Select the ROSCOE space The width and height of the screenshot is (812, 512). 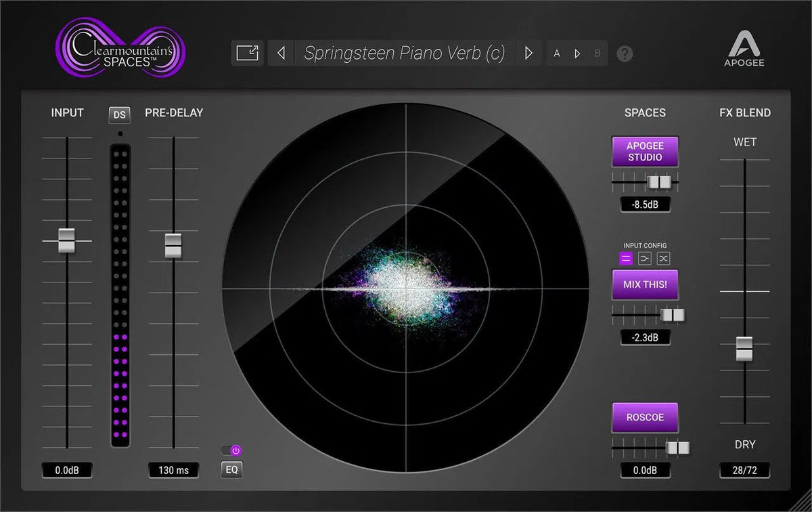point(644,417)
